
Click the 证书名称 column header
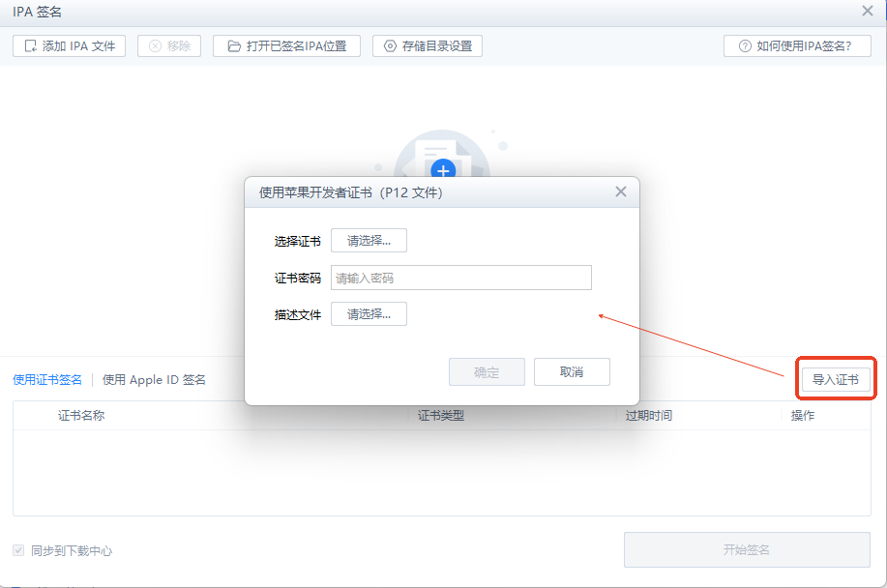click(x=81, y=416)
